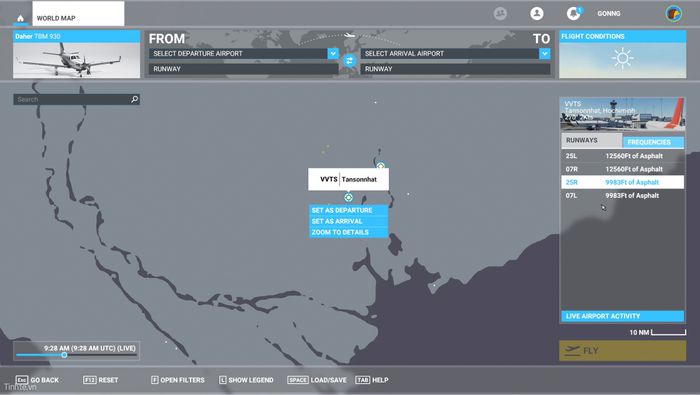
Task: Open the WORLD MAP tab
Action: point(78,14)
